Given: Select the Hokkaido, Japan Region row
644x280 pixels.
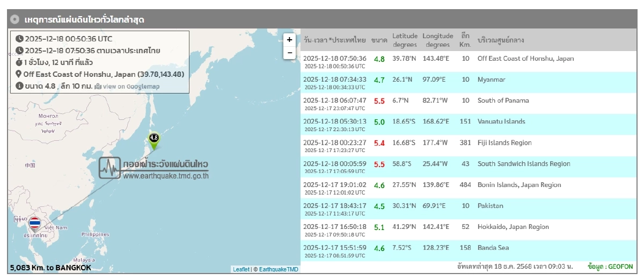Looking at the screenshot, I should (x=513, y=227).
